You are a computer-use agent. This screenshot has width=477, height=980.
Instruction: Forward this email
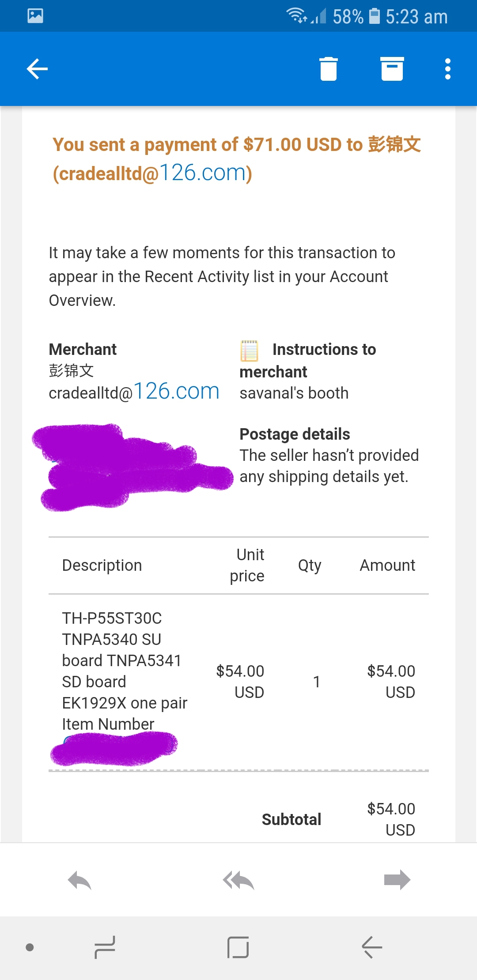pos(397,880)
